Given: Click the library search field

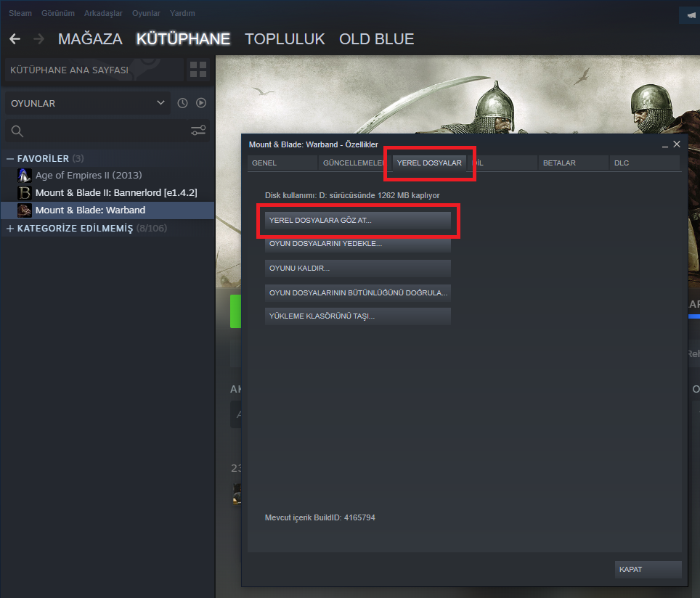Looking at the screenshot, I should [x=107, y=131].
